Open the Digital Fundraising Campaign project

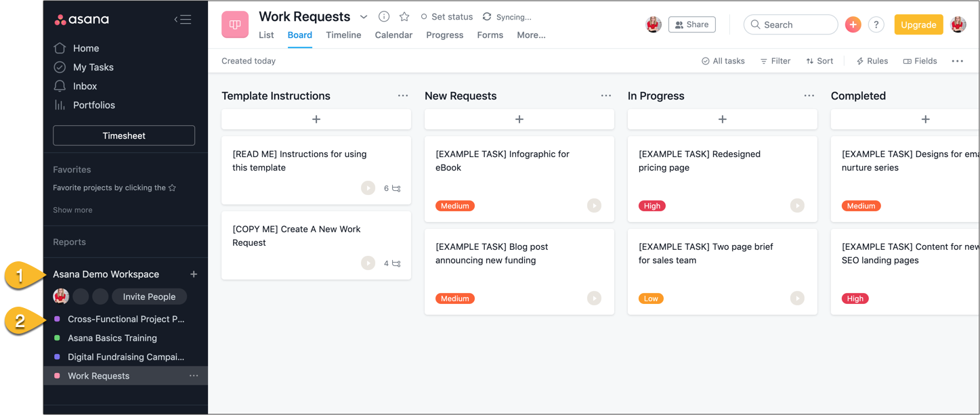126,357
